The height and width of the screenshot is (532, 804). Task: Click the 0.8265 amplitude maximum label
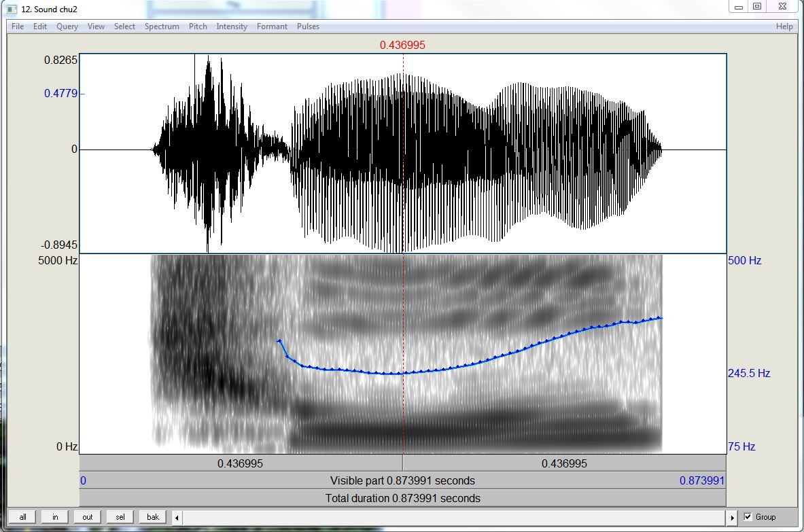[60, 60]
